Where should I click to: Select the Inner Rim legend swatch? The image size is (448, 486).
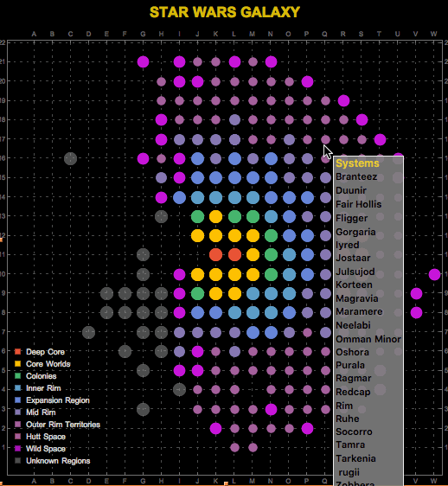17,388
